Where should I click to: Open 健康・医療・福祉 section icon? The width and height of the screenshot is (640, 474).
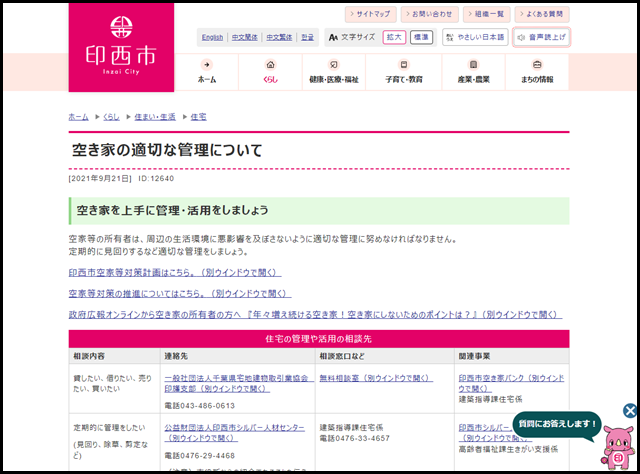(334, 65)
